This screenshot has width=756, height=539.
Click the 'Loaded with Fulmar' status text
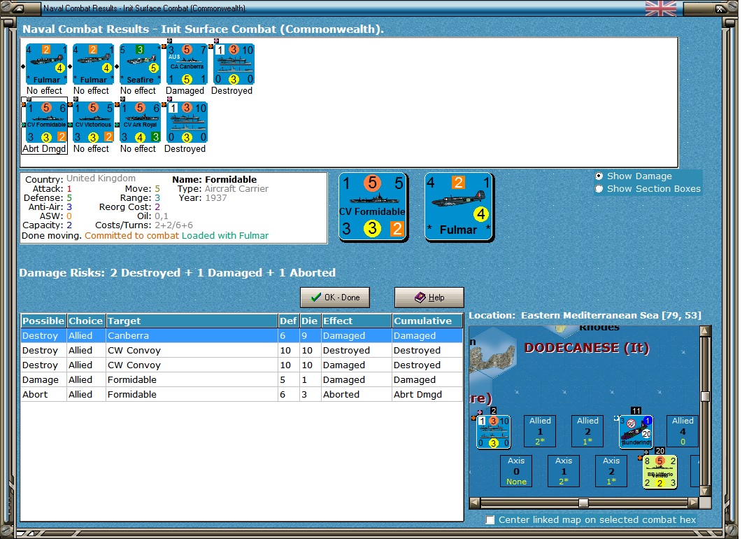pyautogui.click(x=225, y=235)
